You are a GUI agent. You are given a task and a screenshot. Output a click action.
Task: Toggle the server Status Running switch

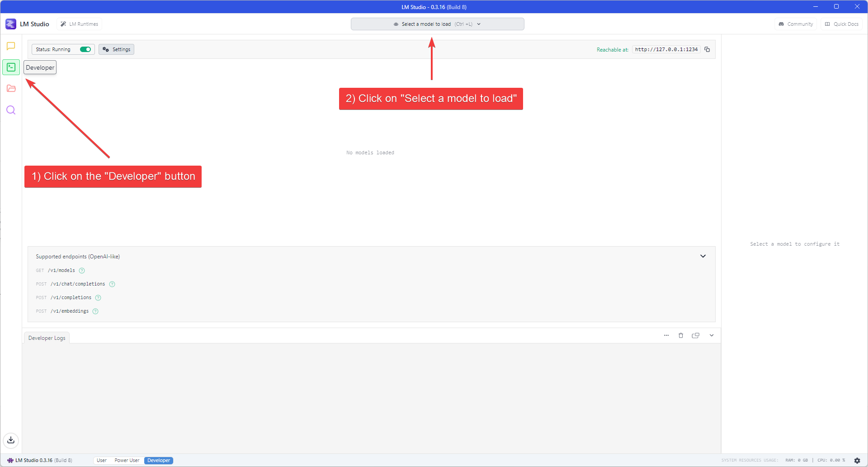point(85,49)
